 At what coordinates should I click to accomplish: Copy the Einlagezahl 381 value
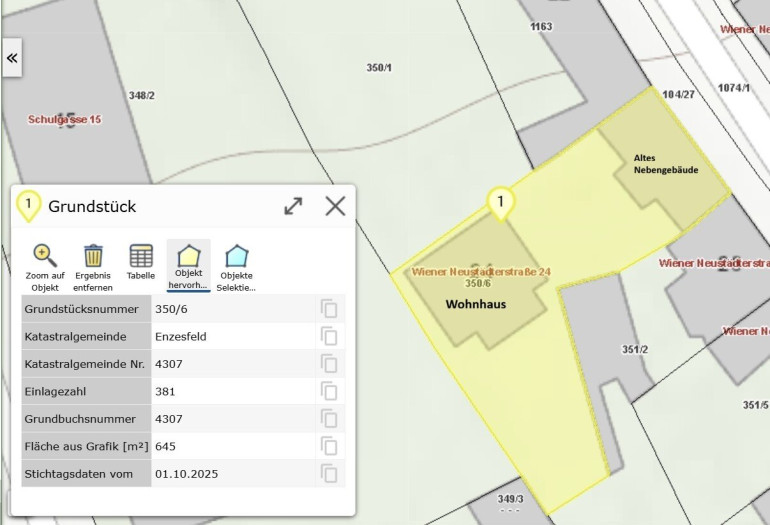(329, 391)
